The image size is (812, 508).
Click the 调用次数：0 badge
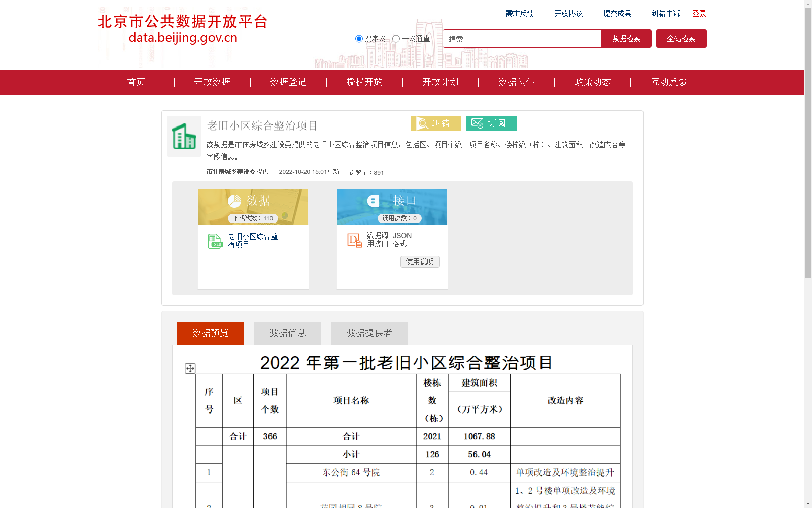click(x=399, y=218)
